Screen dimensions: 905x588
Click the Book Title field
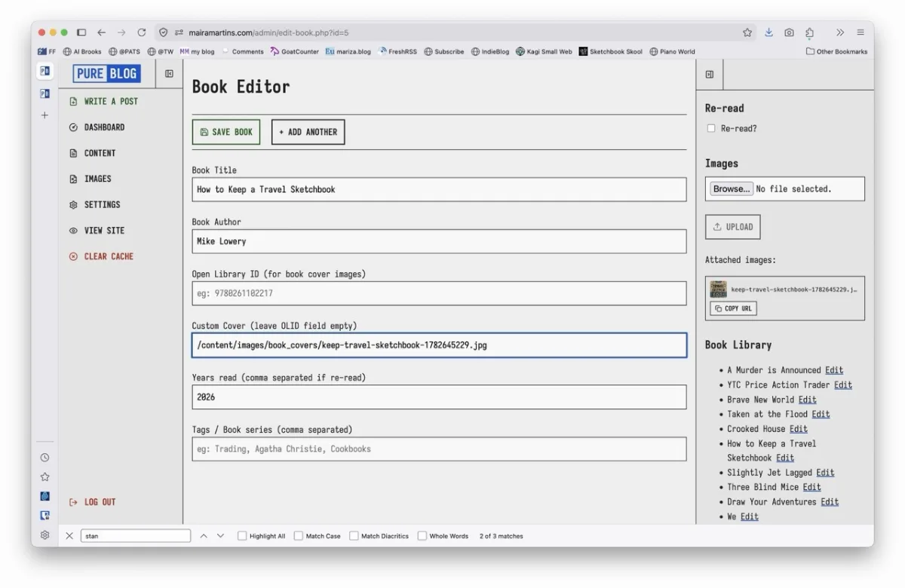point(439,189)
